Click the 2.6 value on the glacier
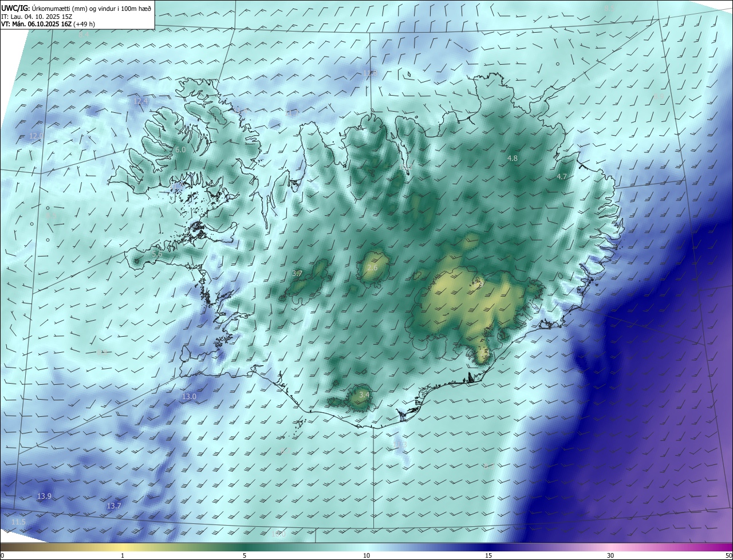 pyautogui.click(x=372, y=268)
